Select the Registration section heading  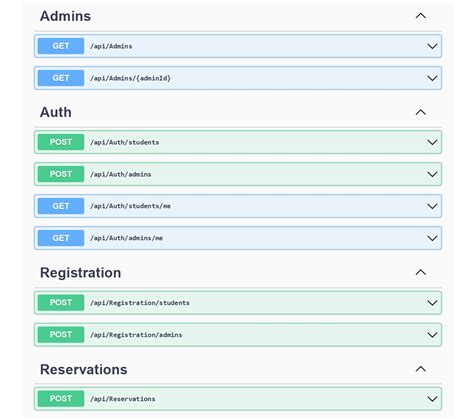pyautogui.click(x=81, y=273)
